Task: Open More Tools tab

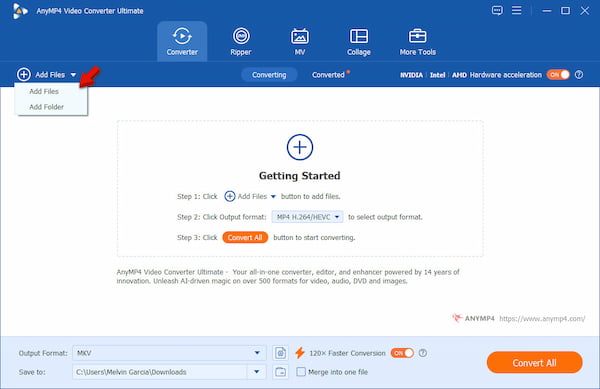Action: [417, 41]
